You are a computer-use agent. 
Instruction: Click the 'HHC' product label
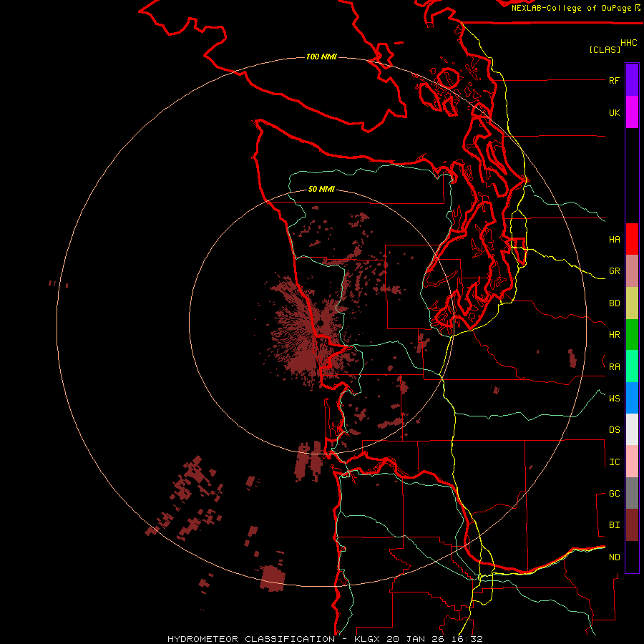(629, 43)
